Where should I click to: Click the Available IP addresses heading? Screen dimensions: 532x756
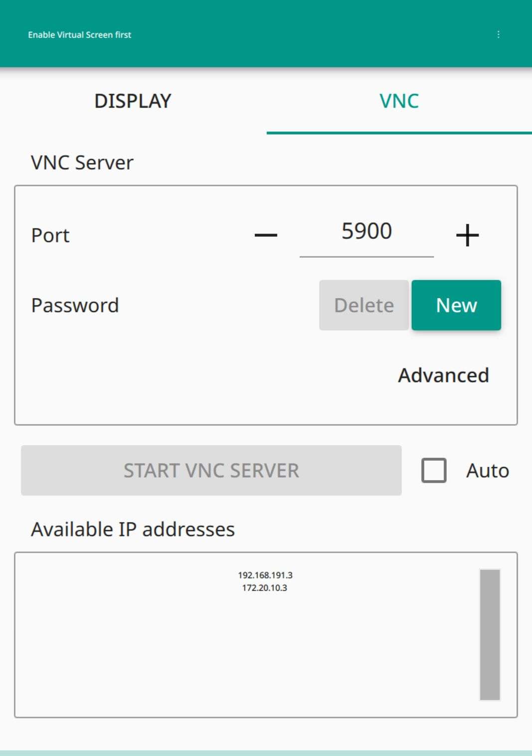(133, 529)
